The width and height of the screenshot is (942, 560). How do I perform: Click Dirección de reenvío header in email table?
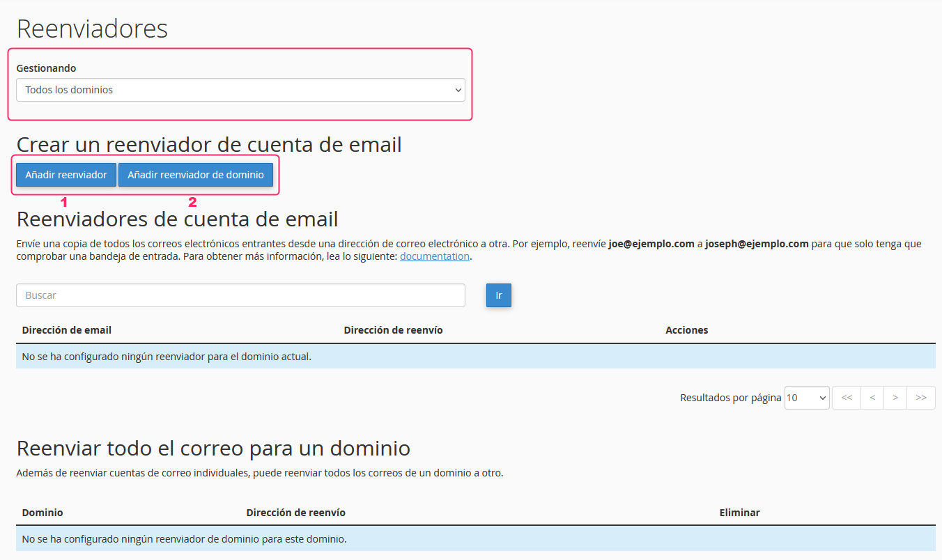point(393,330)
